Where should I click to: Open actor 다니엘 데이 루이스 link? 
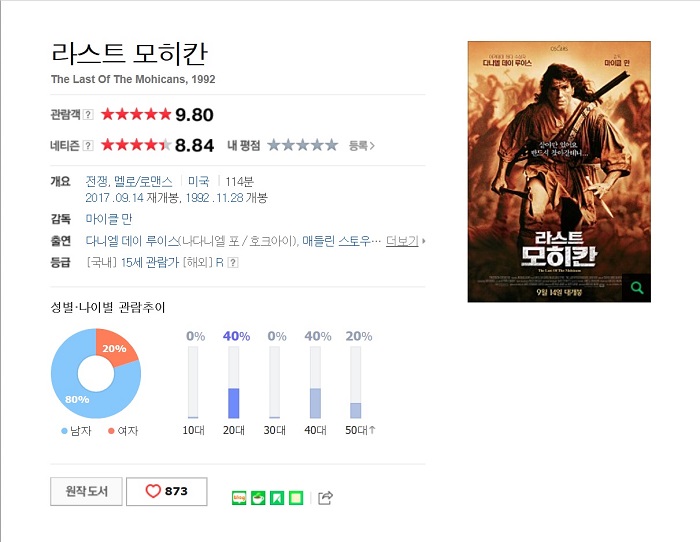point(132,241)
